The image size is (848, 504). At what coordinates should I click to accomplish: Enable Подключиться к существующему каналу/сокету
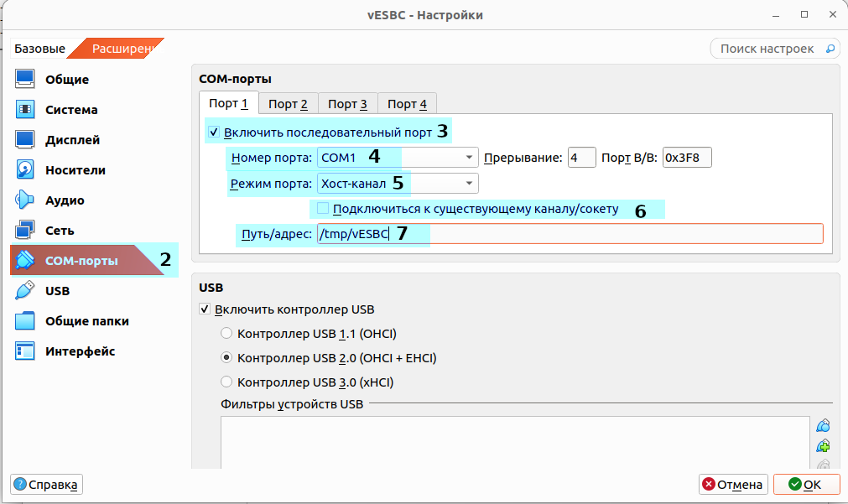pyautogui.click(x=323, y=209)
